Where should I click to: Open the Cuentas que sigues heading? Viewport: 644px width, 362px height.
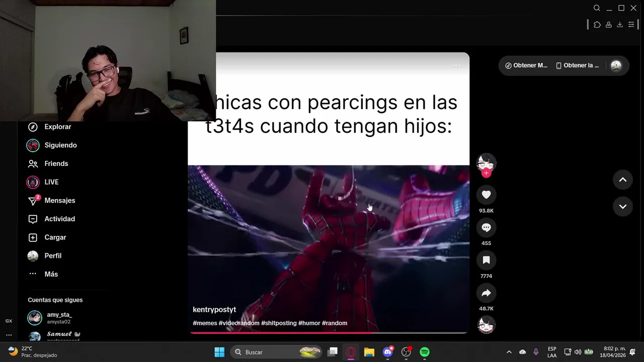tap(55, 300)
